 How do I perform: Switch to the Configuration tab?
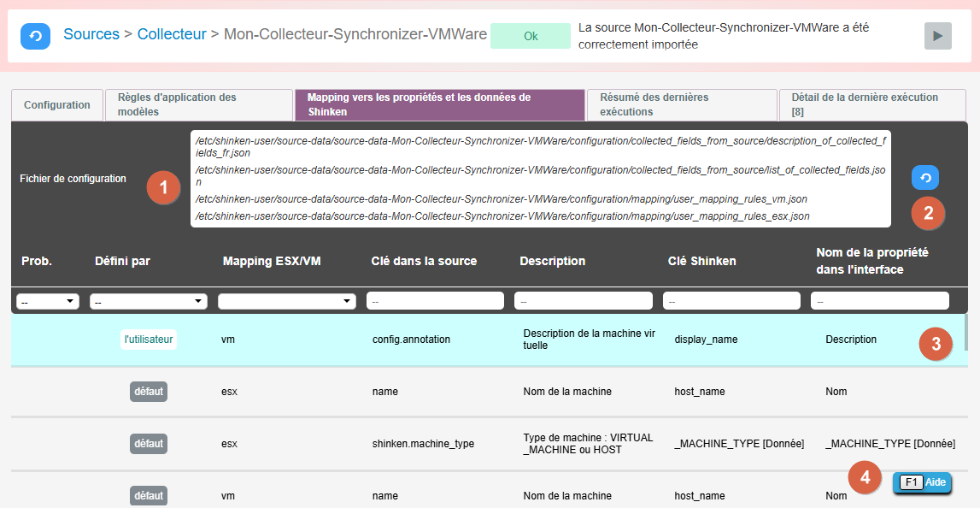click(x=57, y=105)
